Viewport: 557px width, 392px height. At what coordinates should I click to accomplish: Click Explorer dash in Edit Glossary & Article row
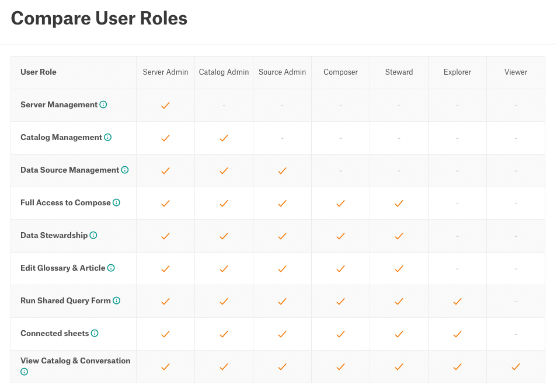[x=457, y=268]
